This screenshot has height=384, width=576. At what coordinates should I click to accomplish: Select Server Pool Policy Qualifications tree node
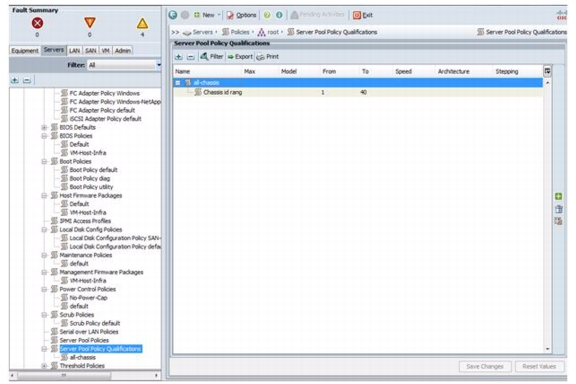coord(100,349)
